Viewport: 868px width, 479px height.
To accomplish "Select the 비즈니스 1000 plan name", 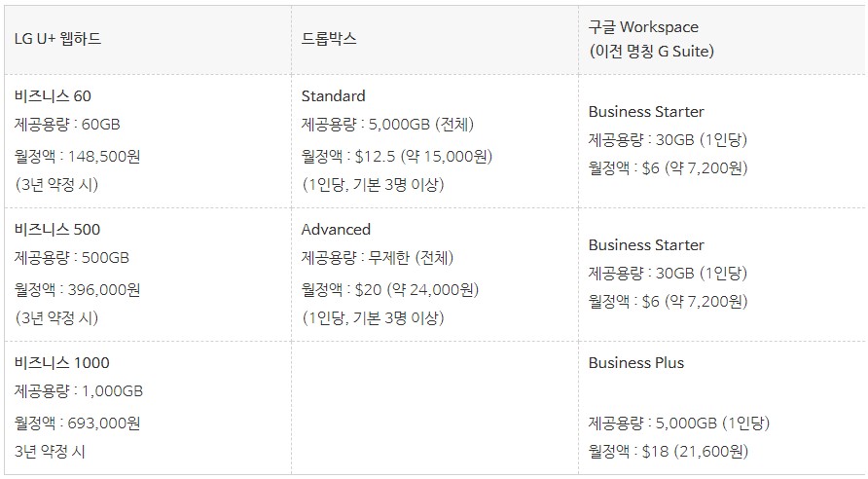I will click(x=61, y=363).
